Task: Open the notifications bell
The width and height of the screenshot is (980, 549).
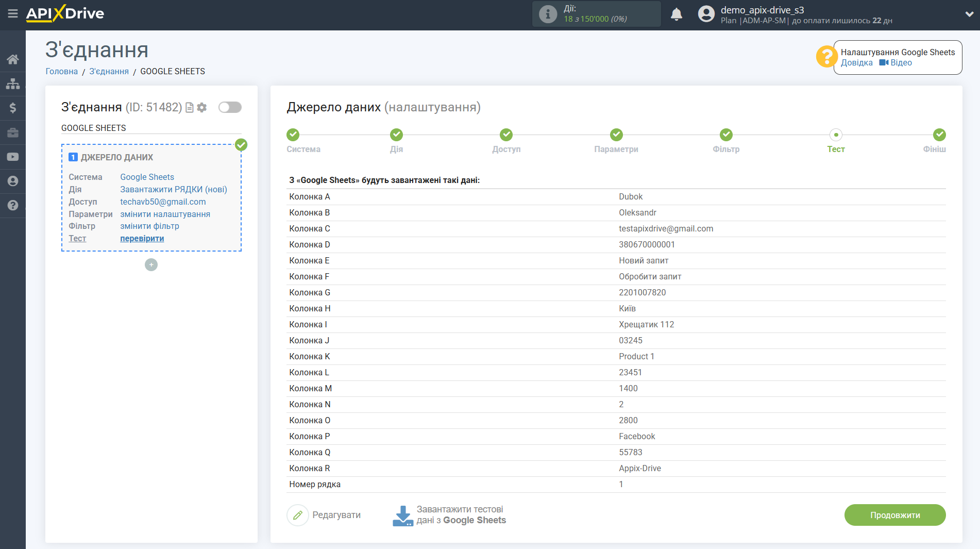Action: click(x=677, y=14)
